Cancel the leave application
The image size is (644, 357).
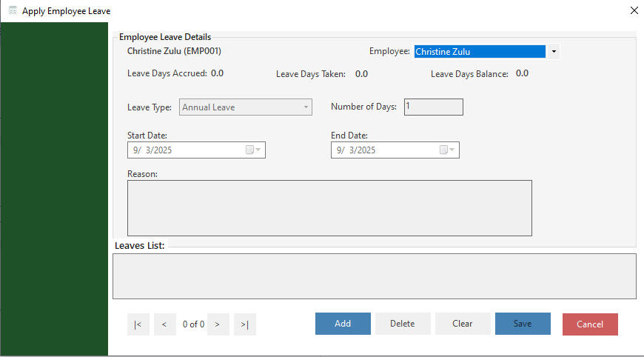pyautogui.click(x=589, y=324)
